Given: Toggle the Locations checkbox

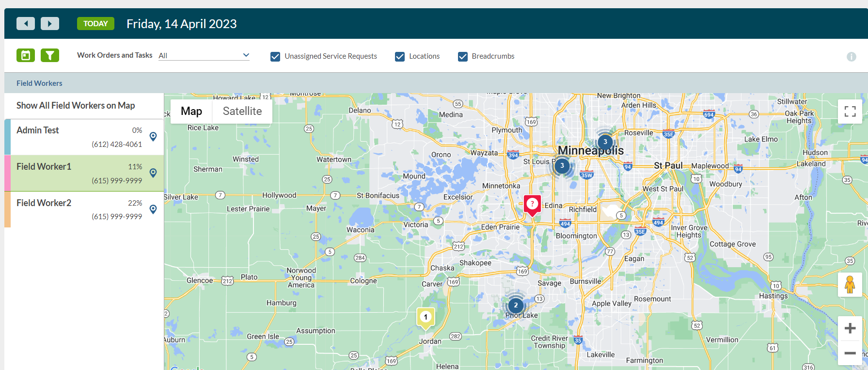Looking at the screenshot, I should 400,57.
